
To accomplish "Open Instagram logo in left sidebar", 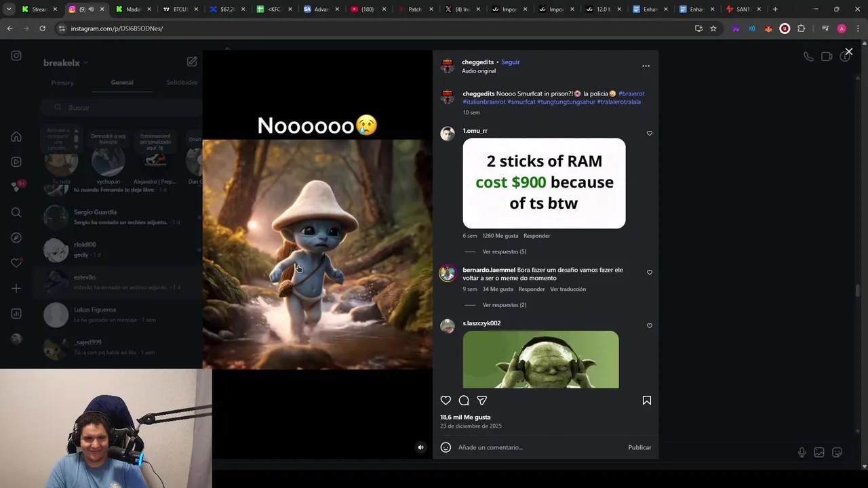I will click(16, 56).
